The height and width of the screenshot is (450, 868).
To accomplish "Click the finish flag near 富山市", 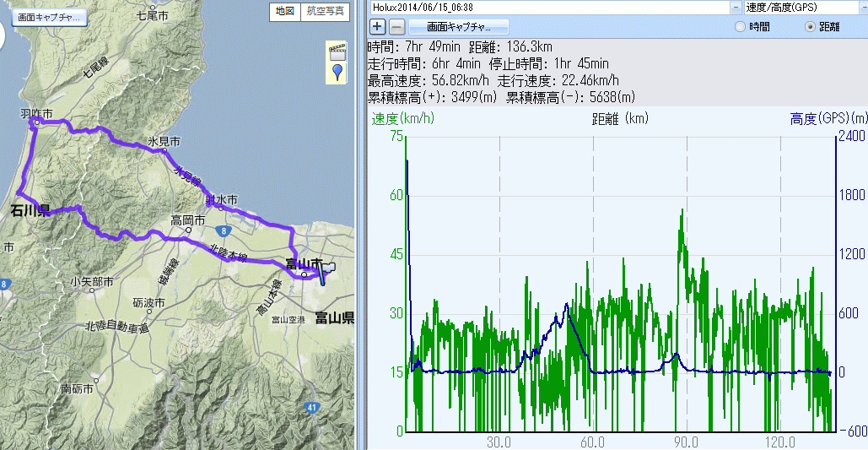I will click(x=327, y=269).
